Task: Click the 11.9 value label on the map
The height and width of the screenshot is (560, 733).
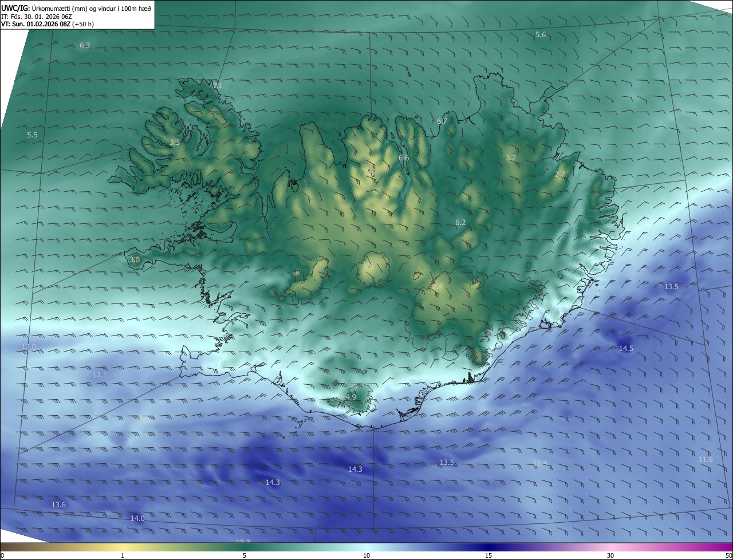Action: pos(706,459)
